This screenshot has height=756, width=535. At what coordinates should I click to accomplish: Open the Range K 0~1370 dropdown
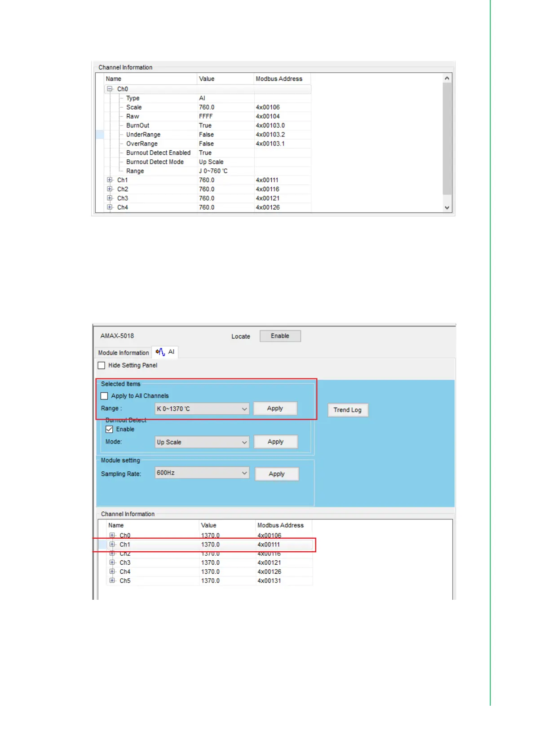tap(202, 409)
